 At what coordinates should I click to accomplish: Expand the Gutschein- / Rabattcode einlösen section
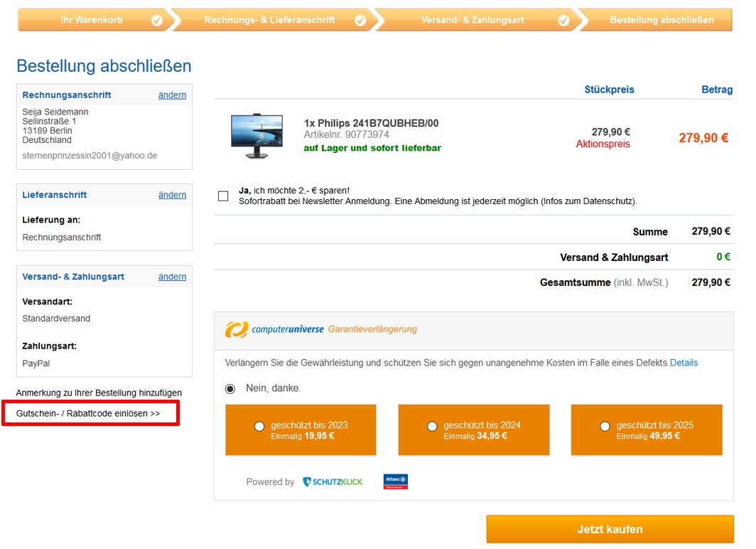pos(89,413)
